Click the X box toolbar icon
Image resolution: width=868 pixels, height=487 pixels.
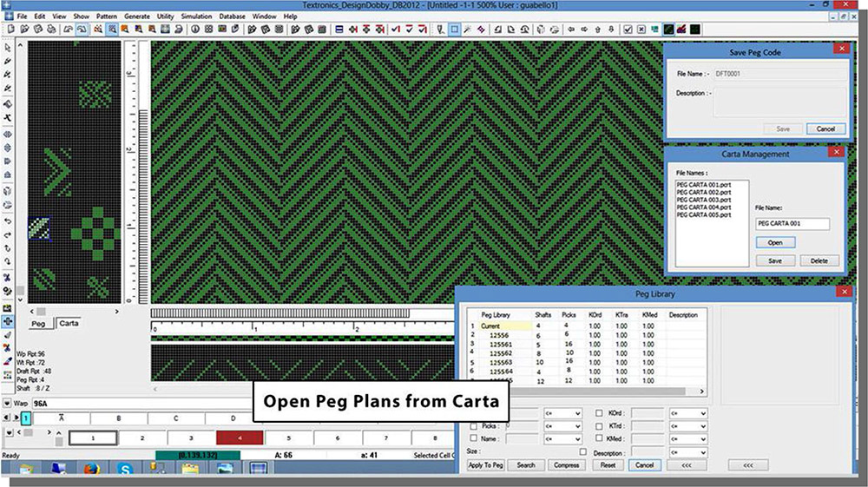tap(641, 30)
